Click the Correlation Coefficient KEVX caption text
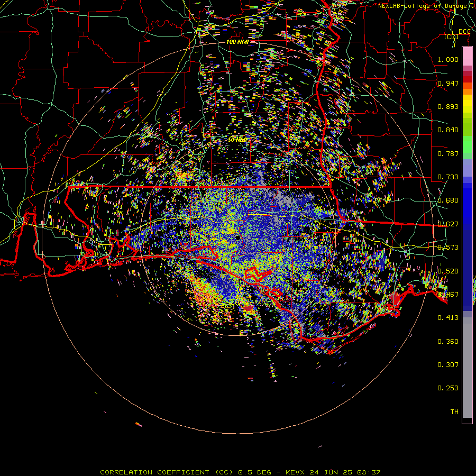476x476 pixels. [x=240, y=472]
